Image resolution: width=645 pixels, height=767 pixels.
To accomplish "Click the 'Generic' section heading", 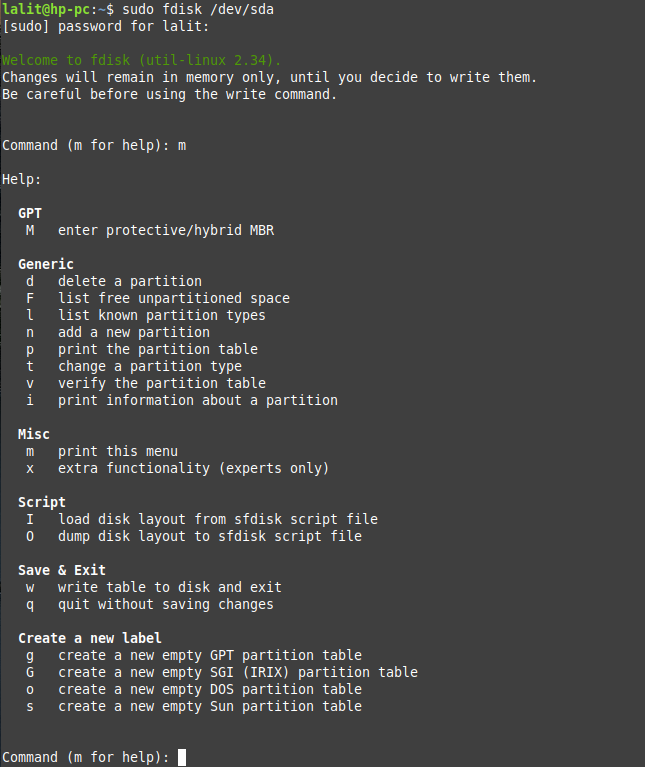I will tap(46, 264).
